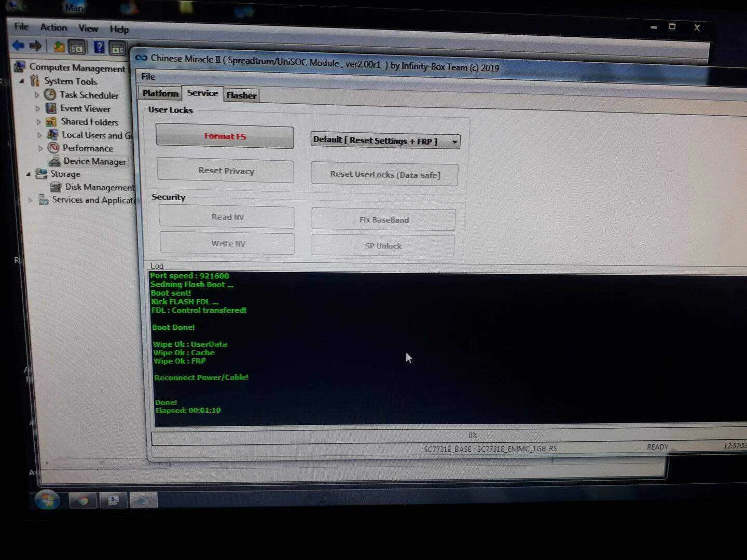The height and width of the screenshot is (560, 747).
Task: Expand the Services and Applications node
Action: coord(30,200)
